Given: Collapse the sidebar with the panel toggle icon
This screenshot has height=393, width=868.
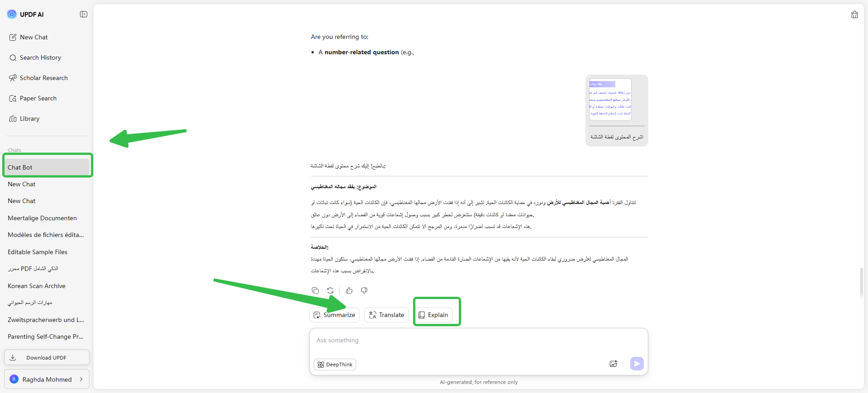Looking at the screenshot, I should 84,14.
